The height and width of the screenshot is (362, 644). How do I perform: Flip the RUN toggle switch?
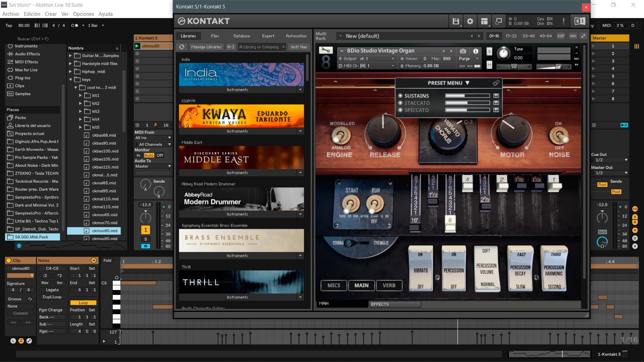(375, 204)
